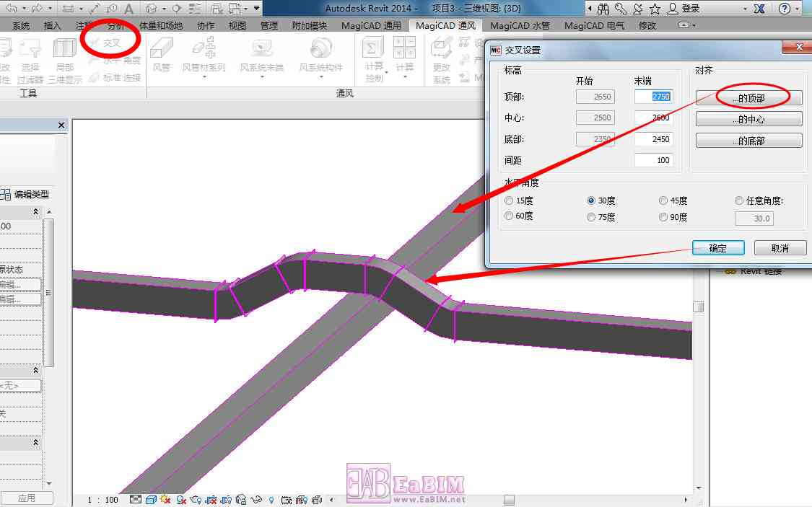Select the 任意角度 custom angle radio button
The height and width of the screenshot is (507, 812).
pyautogui.click(x=739, y=200)
